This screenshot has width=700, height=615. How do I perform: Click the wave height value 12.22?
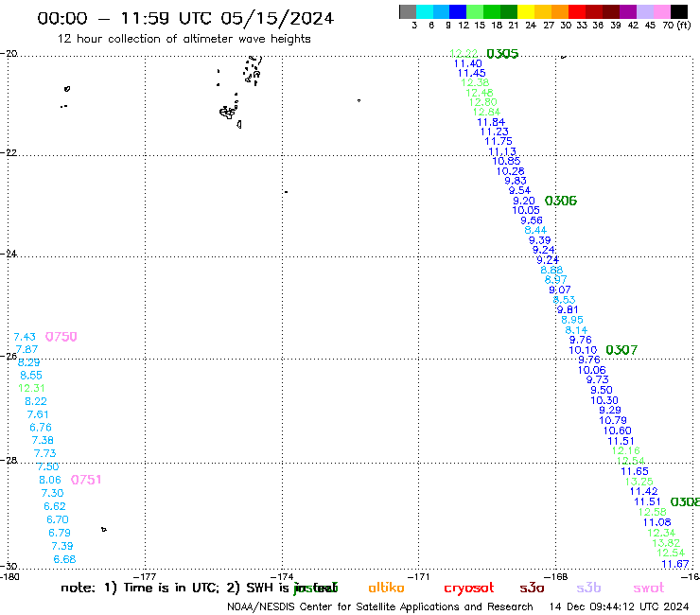(x=464, y=54)
